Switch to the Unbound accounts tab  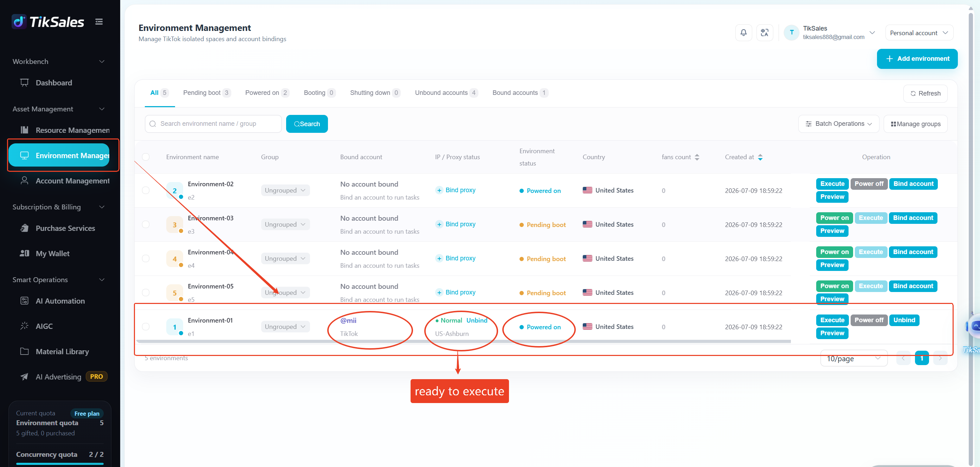pyautogui.click(x=446, y=93)
